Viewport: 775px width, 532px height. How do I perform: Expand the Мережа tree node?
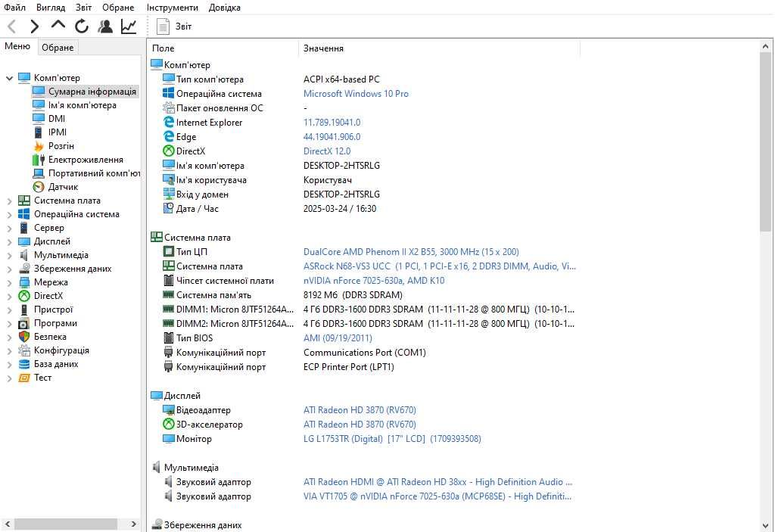click(9, 282)
